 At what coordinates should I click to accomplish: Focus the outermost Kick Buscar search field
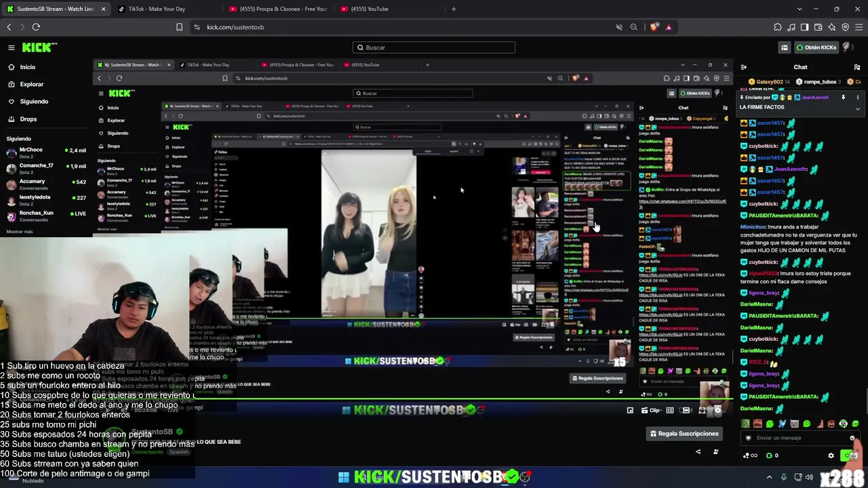point(434,47)
